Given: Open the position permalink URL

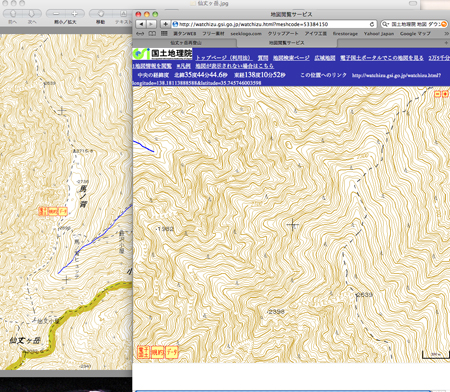Looking at the screenshot, I should [x=396, y=75].
